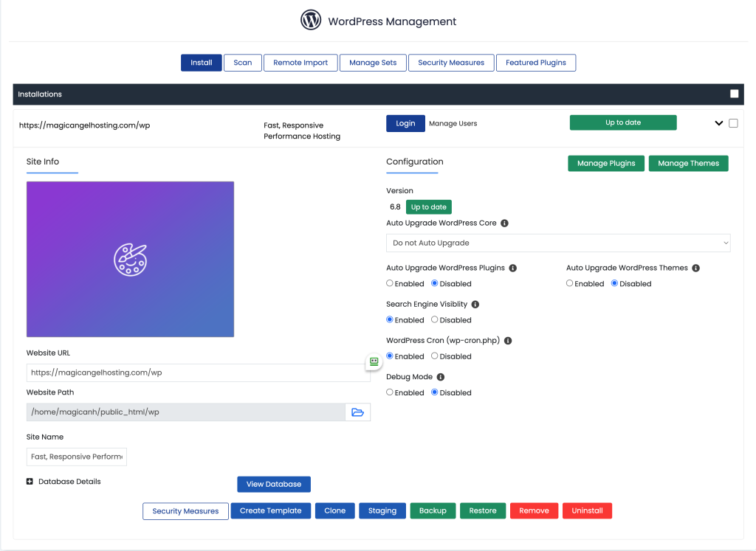
Task: Click the site preview thumbnail
Action: coord(130,259)
